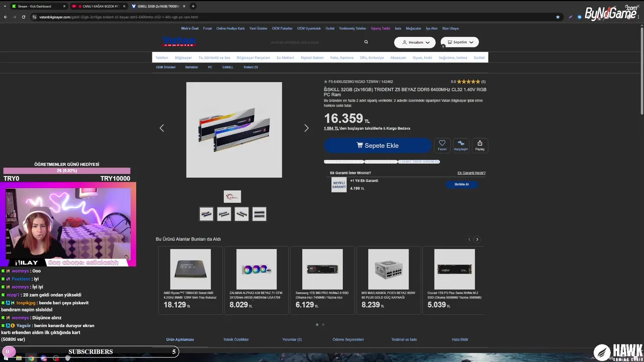Open Soğutma, Isıtma category menu
This screenshot has height=362, width=644.
tap(453, 58)
